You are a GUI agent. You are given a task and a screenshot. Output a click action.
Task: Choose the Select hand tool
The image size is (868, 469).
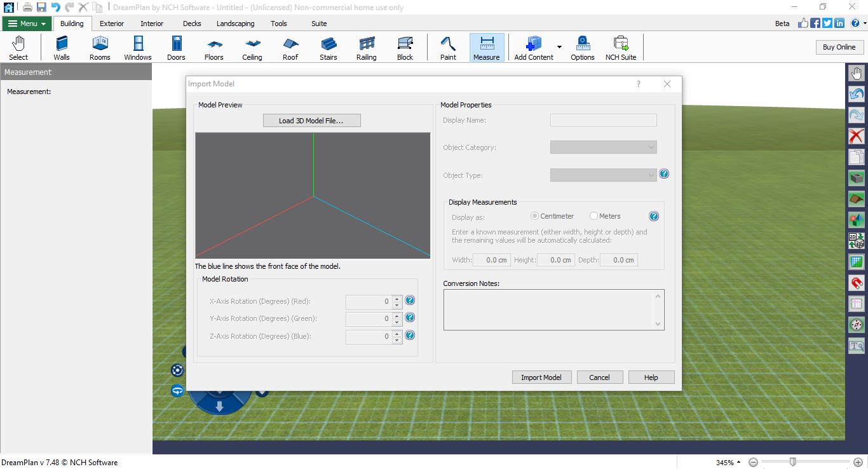tap(18, 48)
